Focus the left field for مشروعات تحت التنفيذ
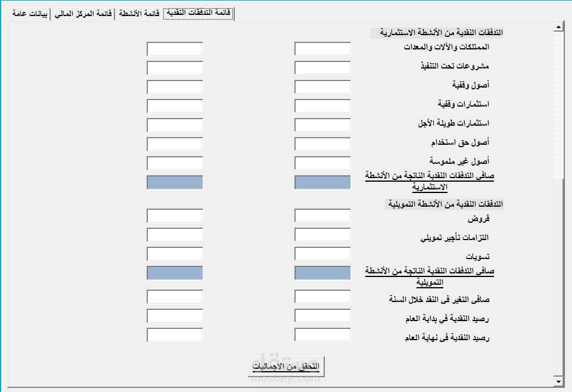The width and height of the screenshot is (572, 392). click(x=175, y=68)
